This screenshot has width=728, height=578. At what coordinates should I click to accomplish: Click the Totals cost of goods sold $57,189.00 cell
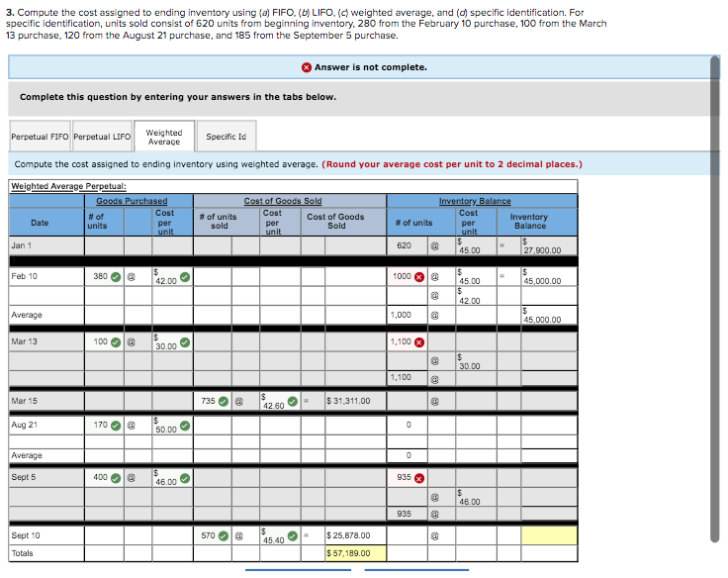point(356,553)
